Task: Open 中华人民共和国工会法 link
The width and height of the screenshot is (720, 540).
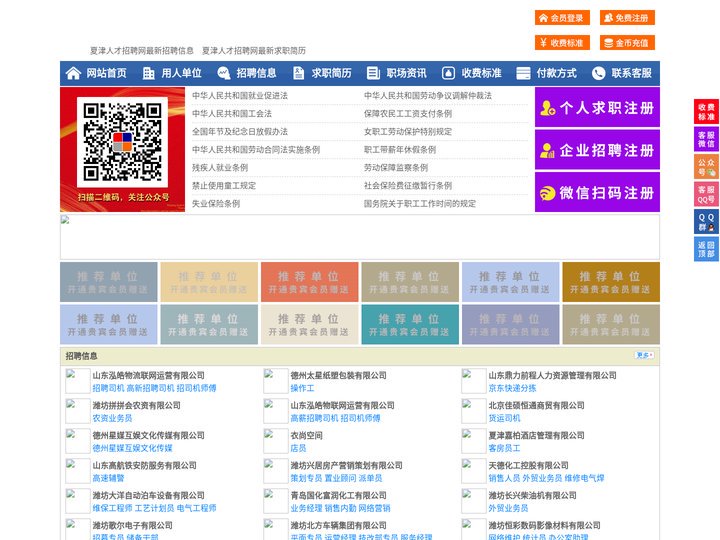Action: coord(232,113)
